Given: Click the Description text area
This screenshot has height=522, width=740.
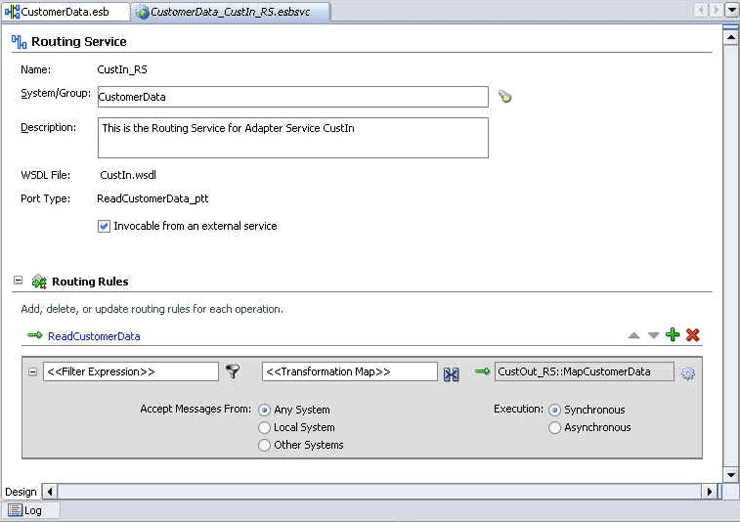Looking at the screenshot, I should pos(293,138).
